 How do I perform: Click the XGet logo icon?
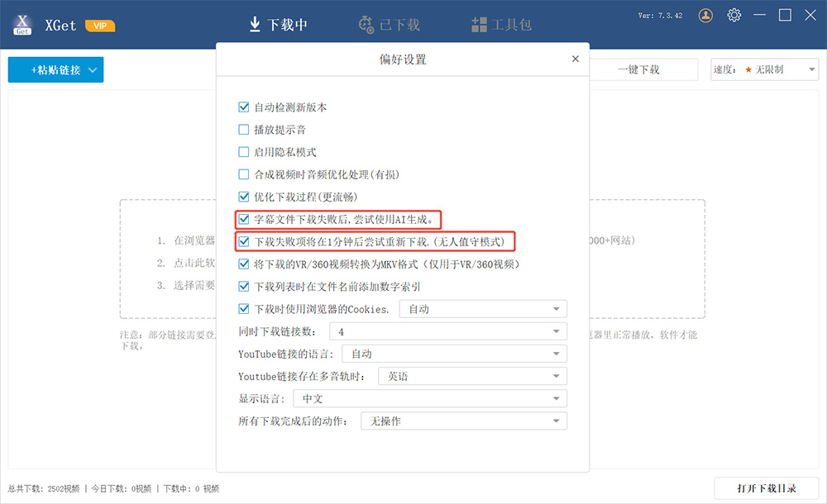coord(22,24)
